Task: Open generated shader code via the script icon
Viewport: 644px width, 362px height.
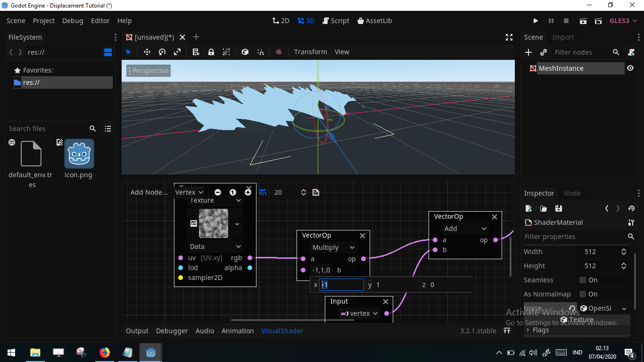Action: pos(315,192)
